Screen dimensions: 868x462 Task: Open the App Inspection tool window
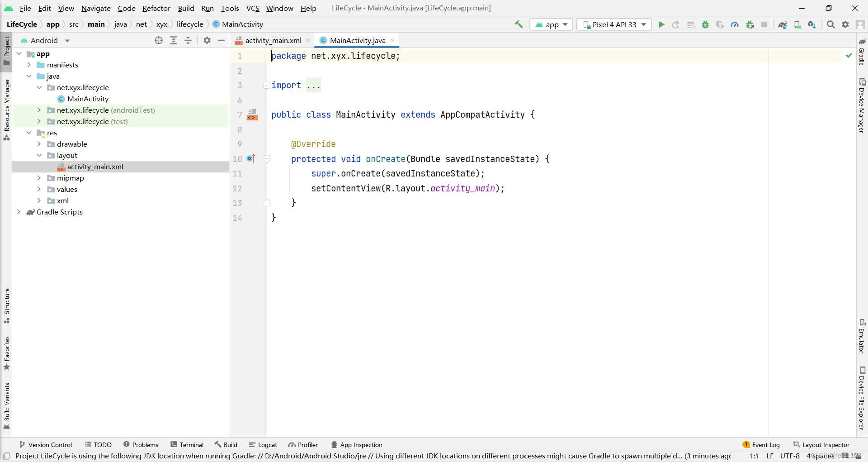coord(357,445)
